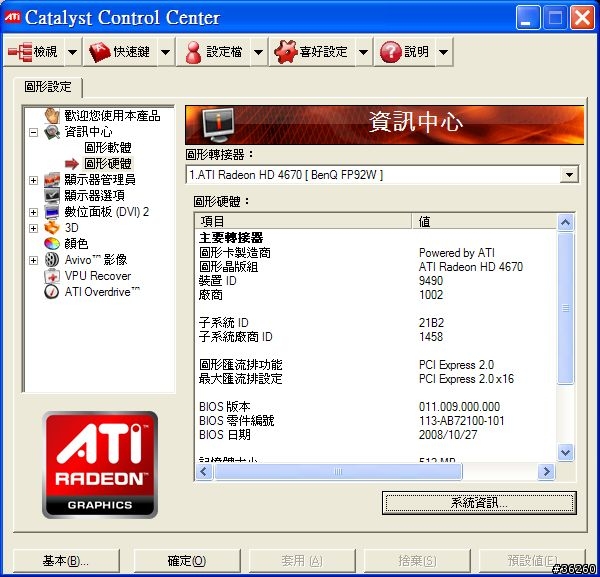The height and width of the screenshot is (577, 600).
Task: Open the 喜好設定 dropdown arrow
Action: tap(364, 52)
